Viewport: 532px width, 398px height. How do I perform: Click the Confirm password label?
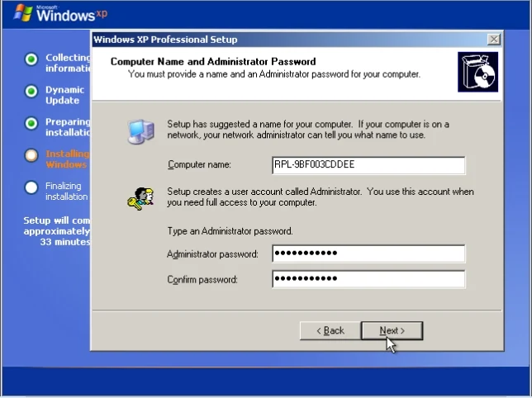202,280
